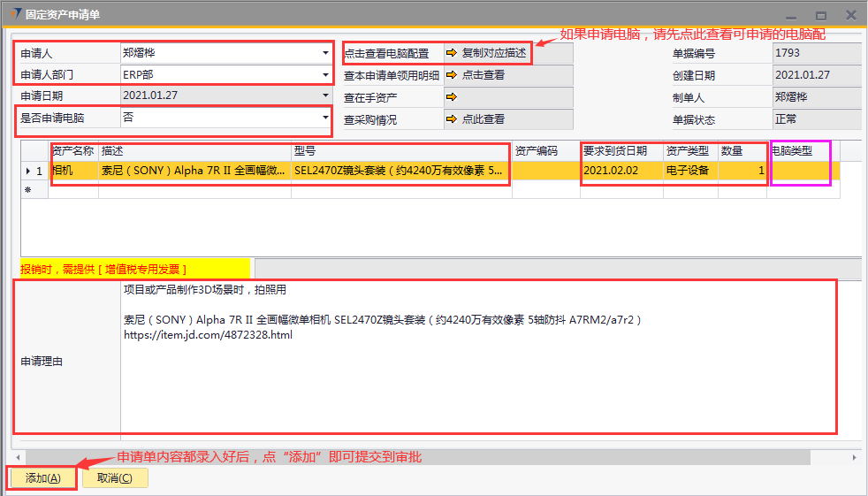Click the arrow icon next to 点击查看

pos(452,75)
